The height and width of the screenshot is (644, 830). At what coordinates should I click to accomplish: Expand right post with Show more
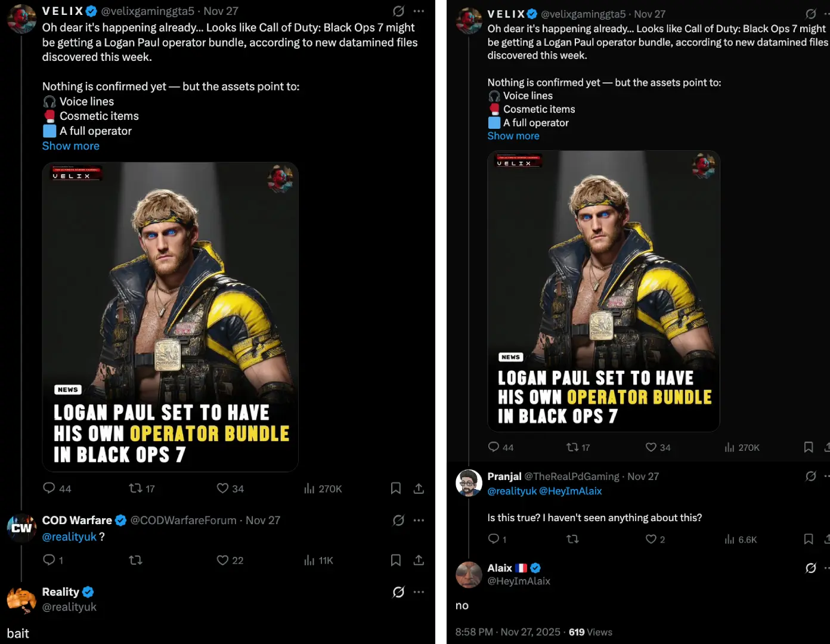(513, 136)
